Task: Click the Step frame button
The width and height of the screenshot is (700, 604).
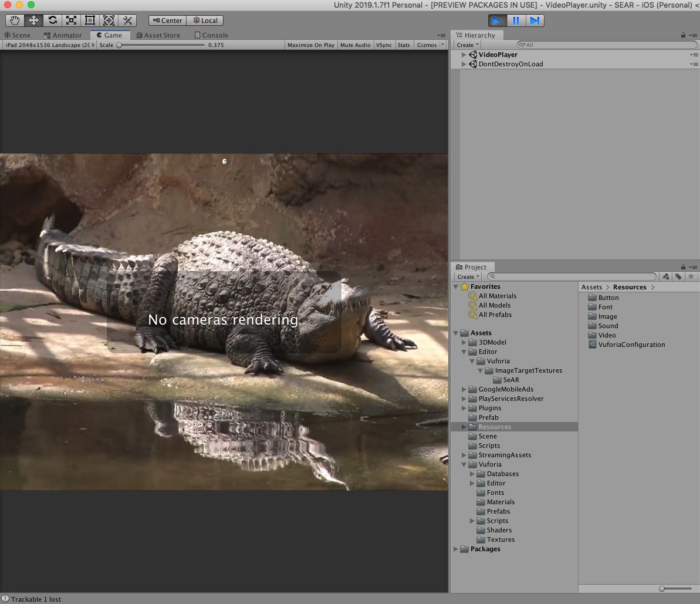Action: 535,21
